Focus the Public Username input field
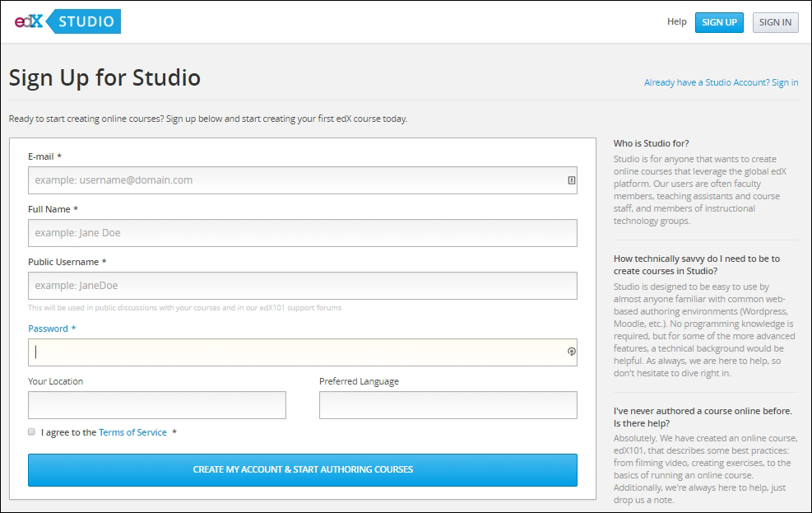812x513 pixels. (x=303, y=286)
